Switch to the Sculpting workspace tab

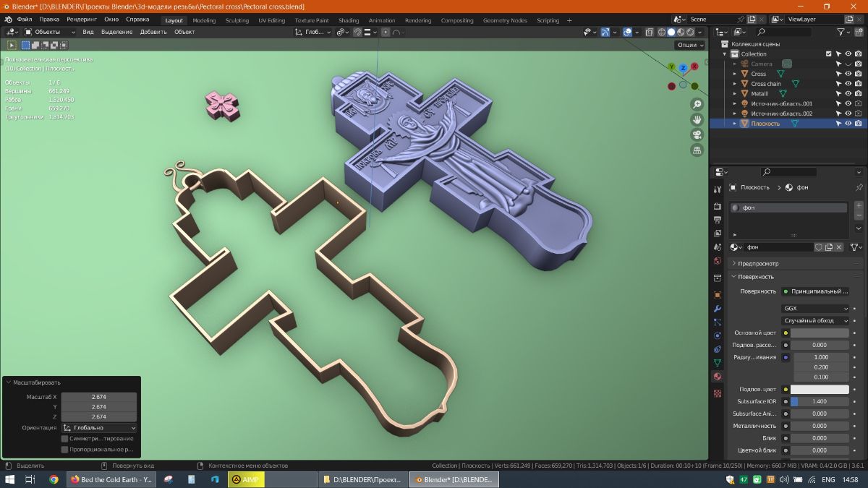[237, 20]
